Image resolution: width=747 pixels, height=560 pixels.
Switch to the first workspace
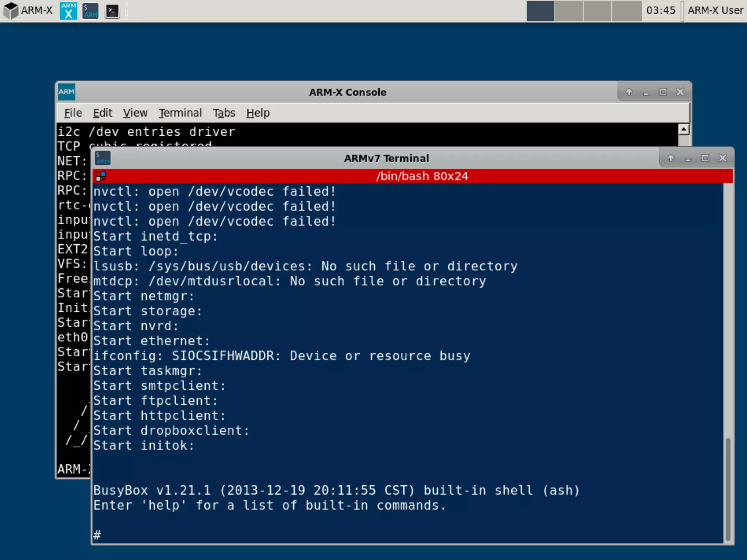tap(540, 11)
